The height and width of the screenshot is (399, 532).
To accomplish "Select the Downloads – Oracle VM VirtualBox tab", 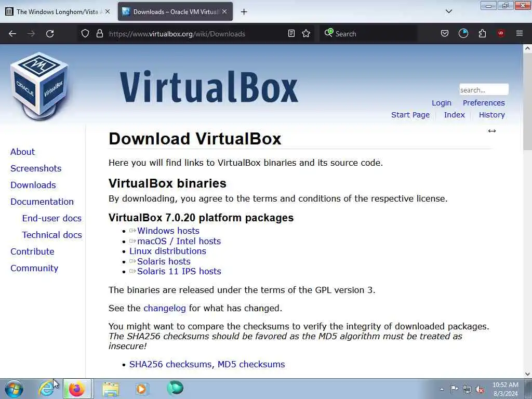I will pyautogui.click(x=175, y=11).
